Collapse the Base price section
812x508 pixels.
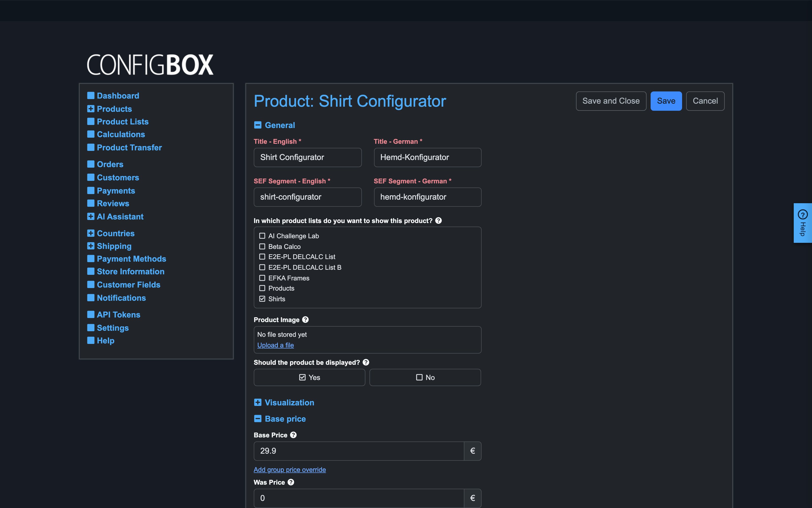(x=258, y=419)
